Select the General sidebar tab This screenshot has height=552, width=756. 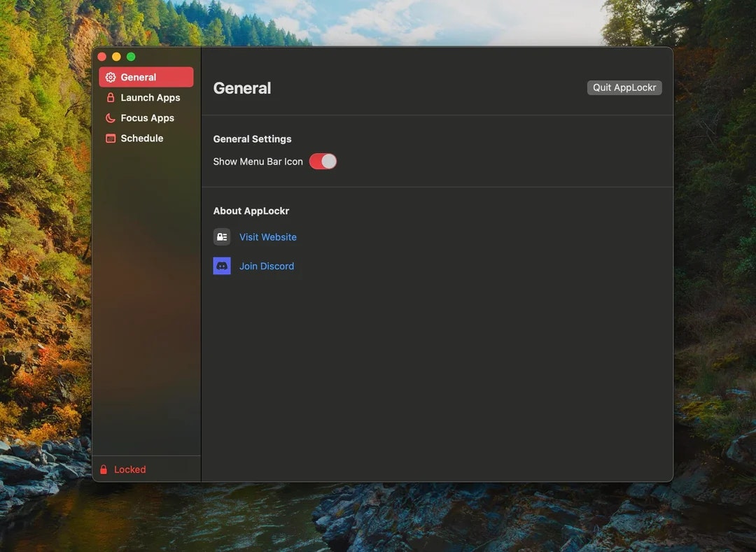pyautogui.click(x=146, y=77)
